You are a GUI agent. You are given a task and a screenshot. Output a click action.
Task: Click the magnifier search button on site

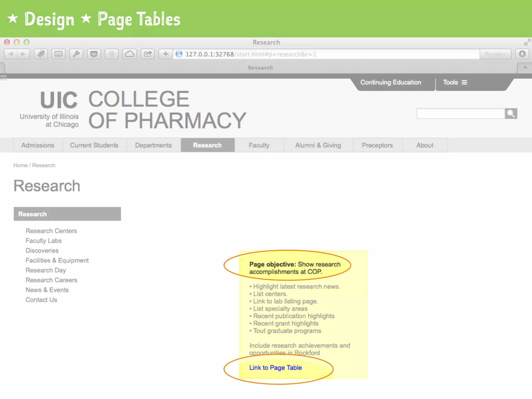tap(511, 114)
